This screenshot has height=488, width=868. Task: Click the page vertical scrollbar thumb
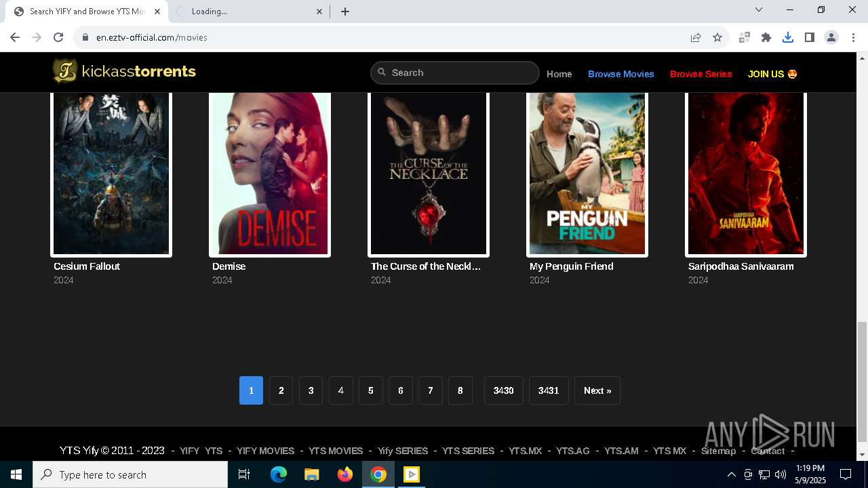862,381
